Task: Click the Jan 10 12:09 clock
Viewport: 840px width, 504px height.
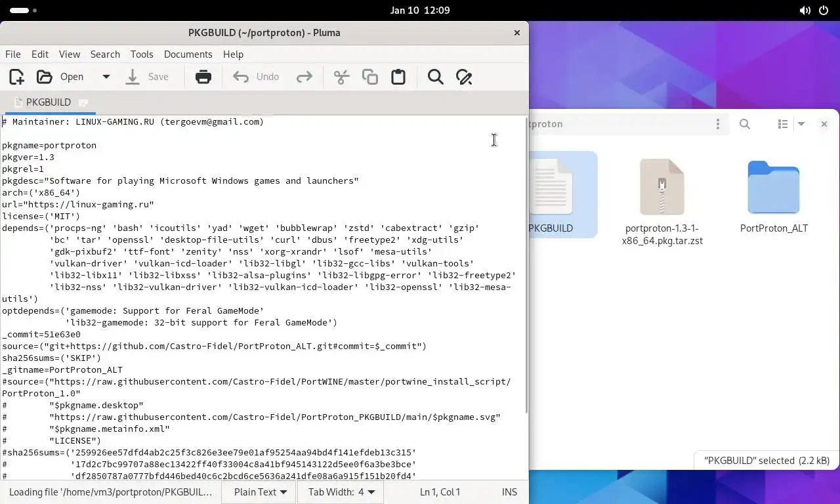Action: coord(420,10)
